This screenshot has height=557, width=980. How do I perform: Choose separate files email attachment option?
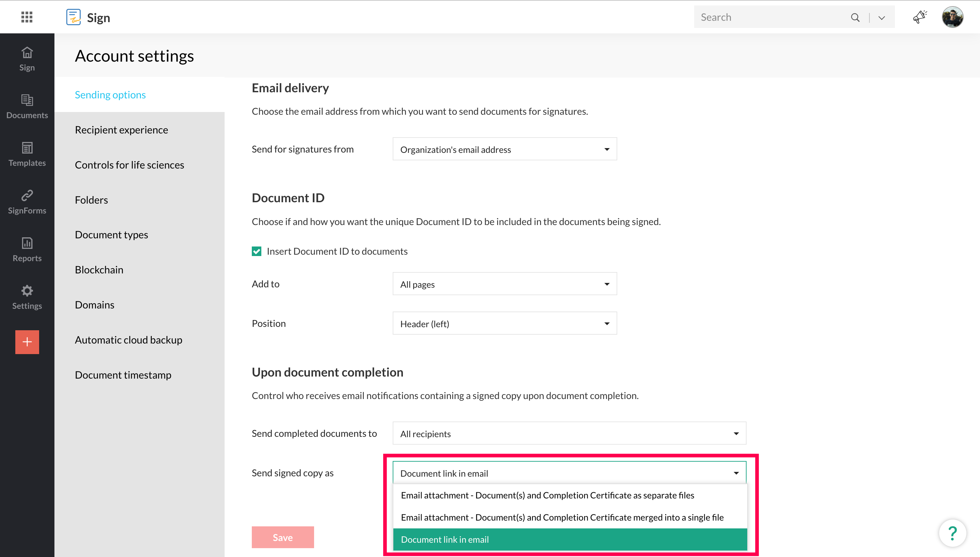(x=547, y=495)
